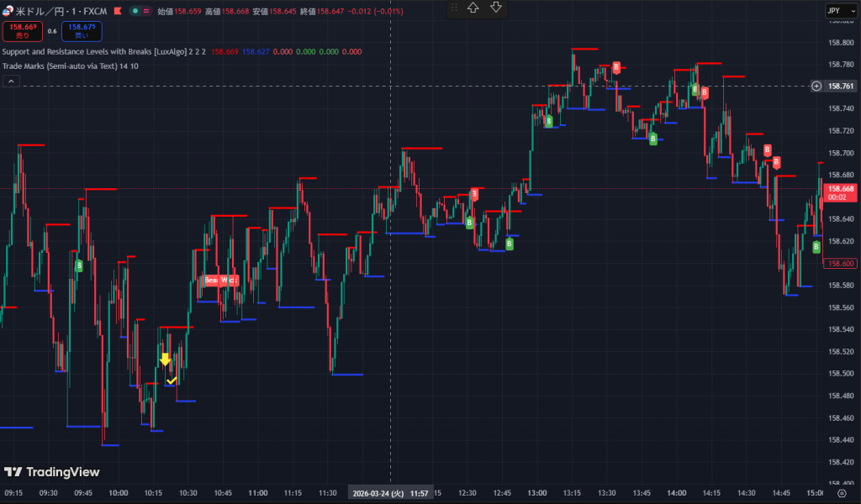Collapse the indicator legend with chevron
This screenshot has width=861, height=504.
[x=12, y=81]
